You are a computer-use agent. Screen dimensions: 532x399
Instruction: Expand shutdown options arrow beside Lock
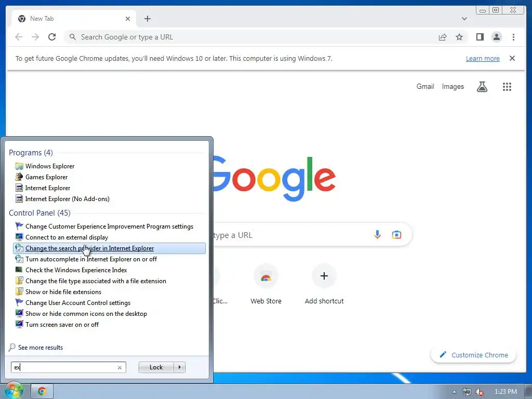pos(179,367)
